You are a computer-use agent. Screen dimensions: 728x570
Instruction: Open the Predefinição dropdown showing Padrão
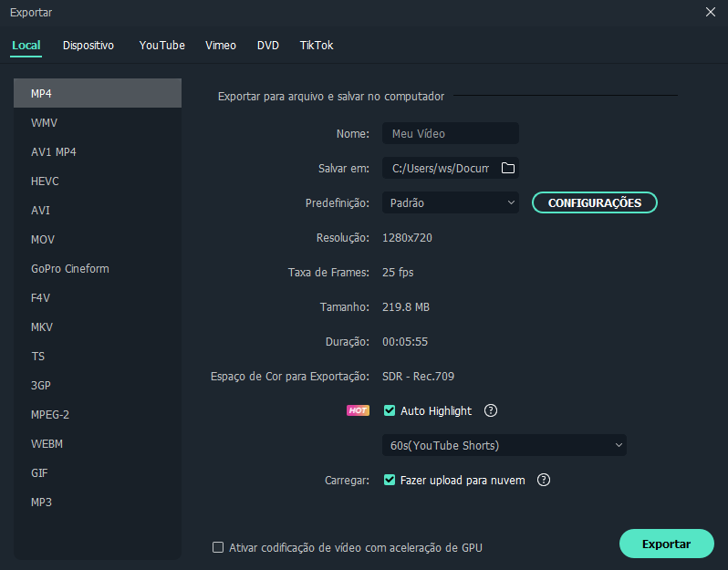[450, 202]
